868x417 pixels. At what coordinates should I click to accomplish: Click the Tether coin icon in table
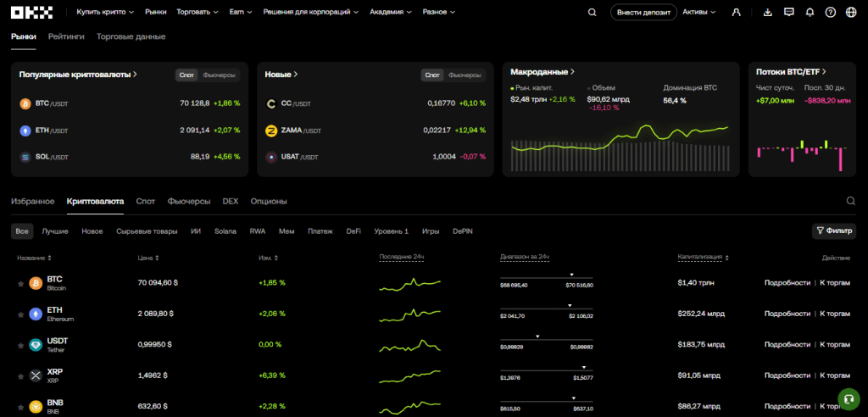point(36,345)
